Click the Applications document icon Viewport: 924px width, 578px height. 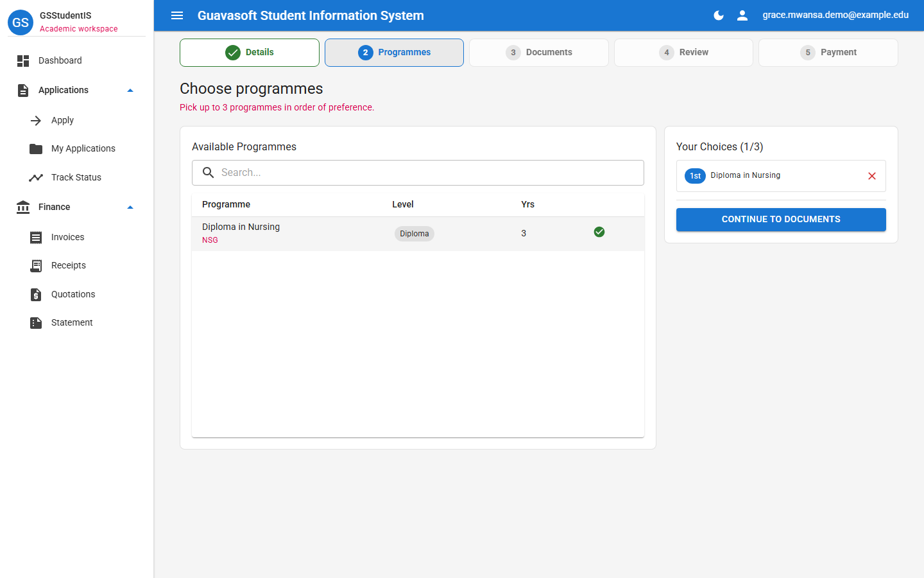[23, 91]
